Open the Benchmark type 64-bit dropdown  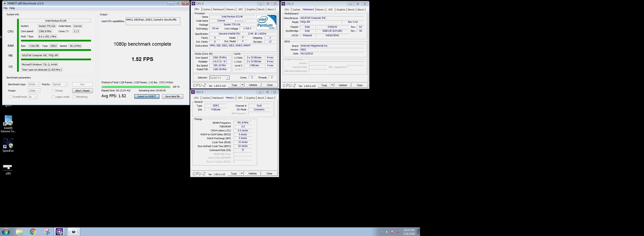(x=34, y=84)
